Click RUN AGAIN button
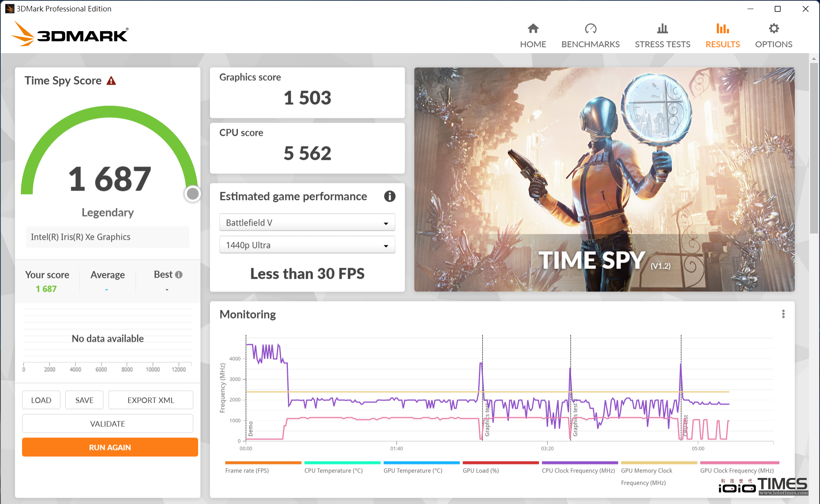 (110, 447)
